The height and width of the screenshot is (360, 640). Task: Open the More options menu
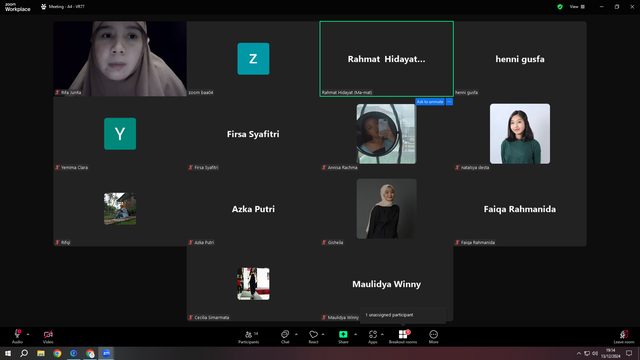click(x=433, y=336)
